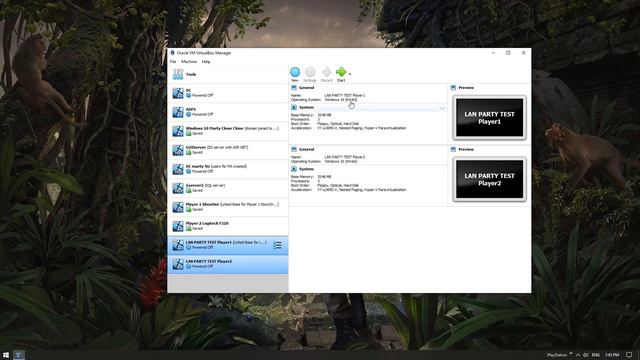Click the LAN PARTY TEST Player1 preview thumbnail
Viewport: 640px width, 360px height.
[489, 118]
